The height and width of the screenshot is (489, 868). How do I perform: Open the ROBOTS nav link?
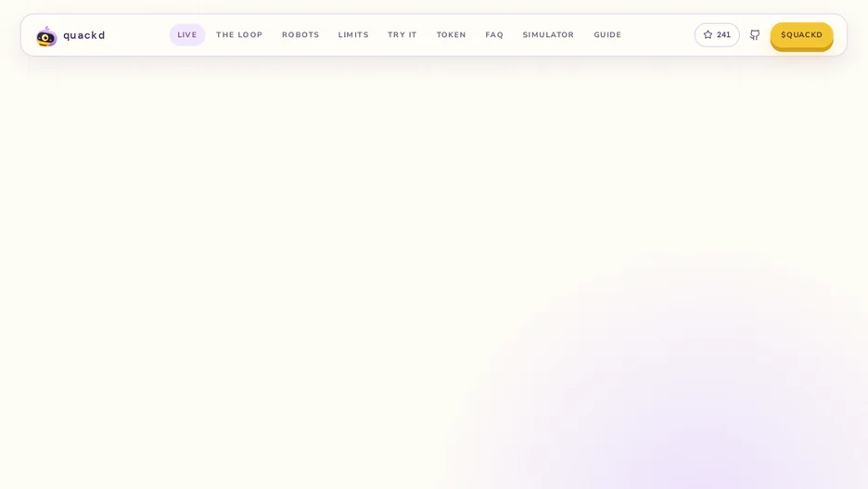coord(300,35)
